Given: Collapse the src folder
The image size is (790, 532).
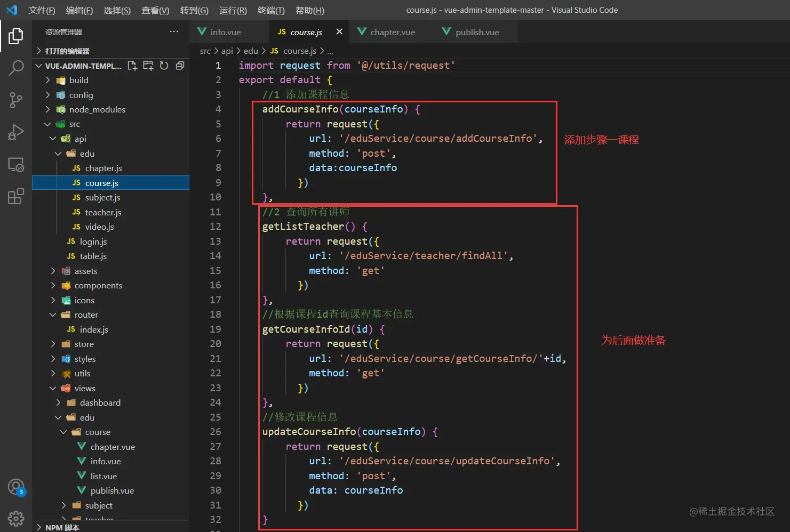Looking at the screenshot, I should (x=110, y=124).
